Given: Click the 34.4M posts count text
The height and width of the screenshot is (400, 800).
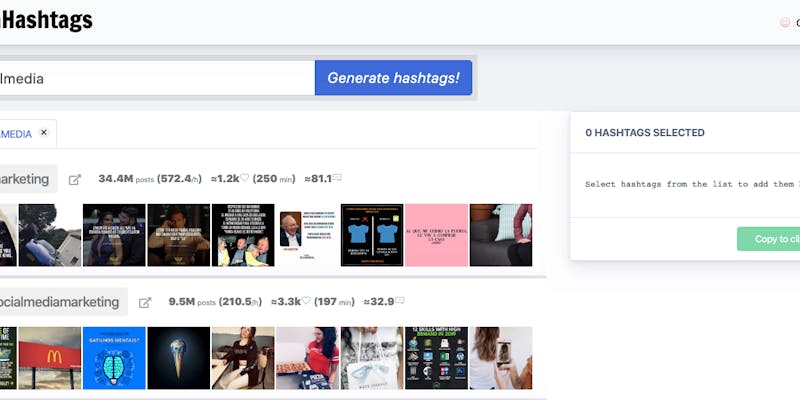Looking at the screenshot, I should 126,179.
